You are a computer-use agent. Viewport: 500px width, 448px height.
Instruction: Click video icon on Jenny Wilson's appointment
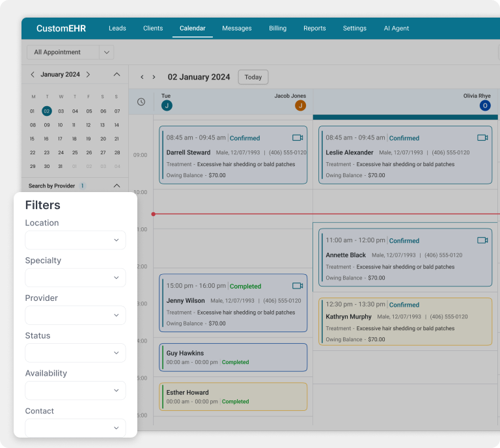tap(298, 286)
